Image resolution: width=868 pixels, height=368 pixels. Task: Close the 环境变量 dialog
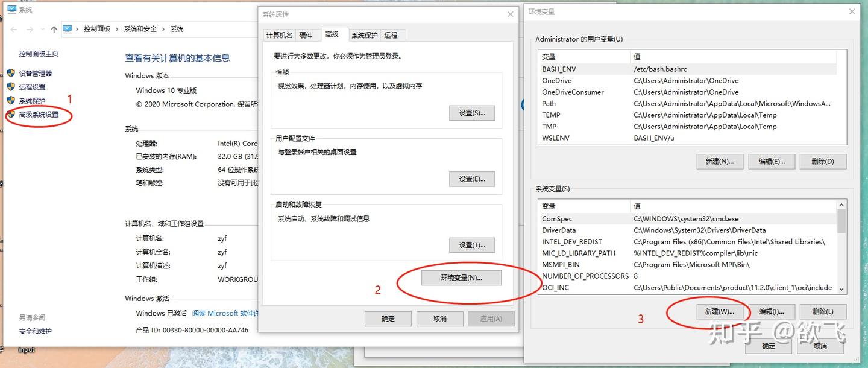click(853, 11)
